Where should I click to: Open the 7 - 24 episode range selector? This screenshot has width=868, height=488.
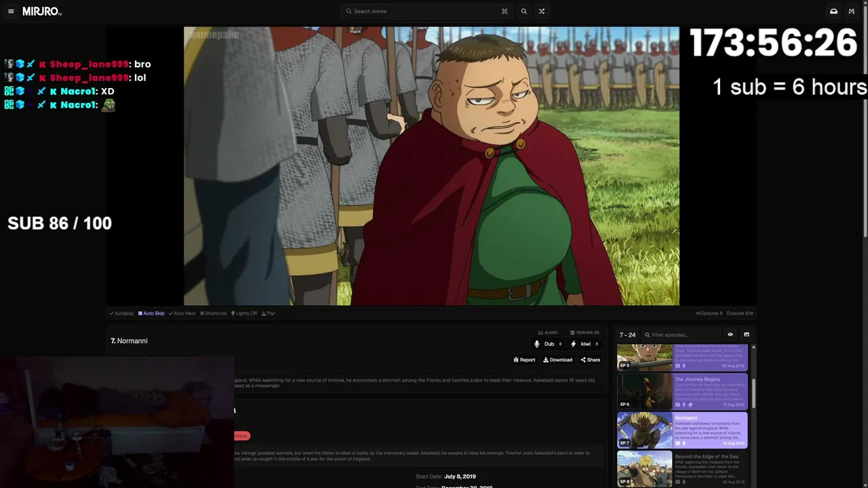pyautogui.click(x=627, y=335)
